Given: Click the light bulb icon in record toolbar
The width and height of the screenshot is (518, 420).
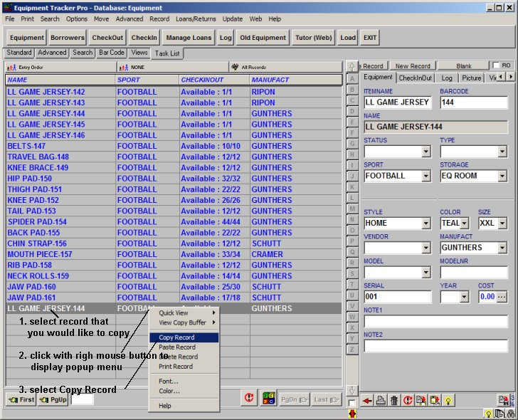Looking at the screenshot, I should 449,401.
